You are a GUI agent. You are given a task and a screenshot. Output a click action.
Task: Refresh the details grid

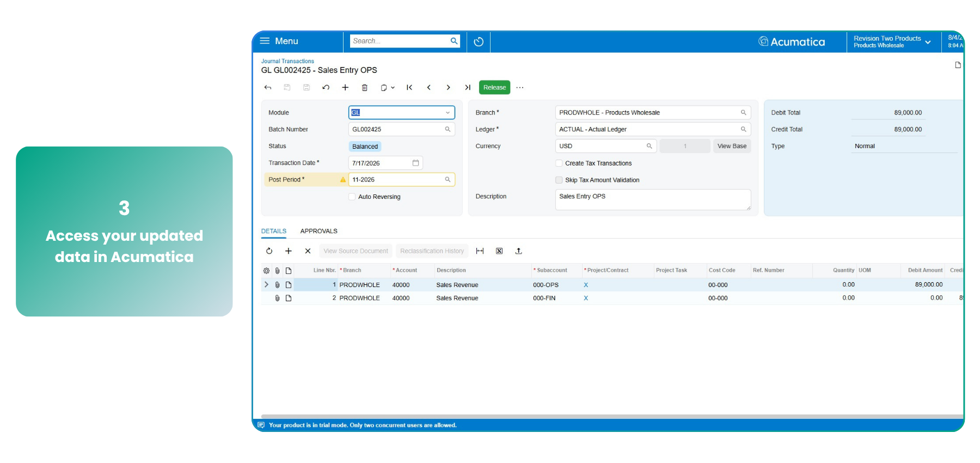point(269,251)
